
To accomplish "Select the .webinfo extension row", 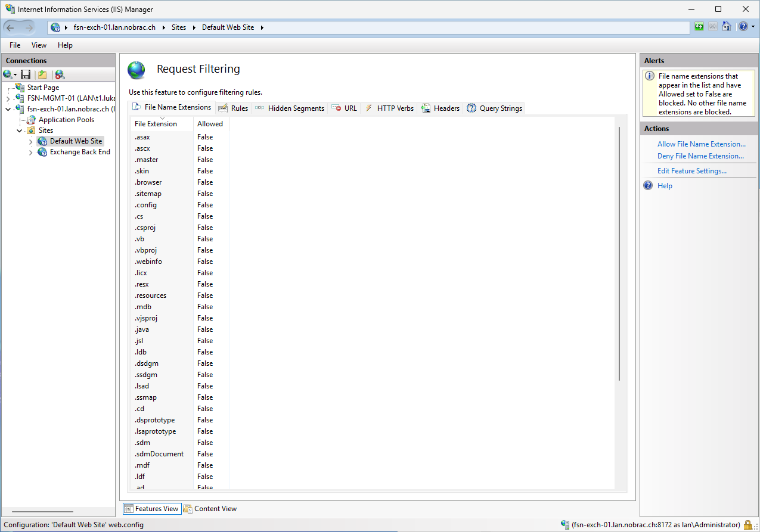I will pos(373,262).
